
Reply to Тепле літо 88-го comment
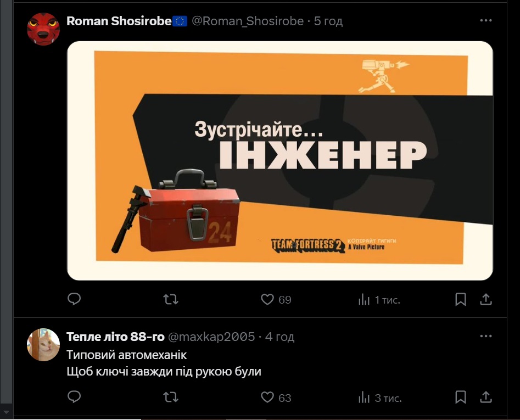coord(74,397)
